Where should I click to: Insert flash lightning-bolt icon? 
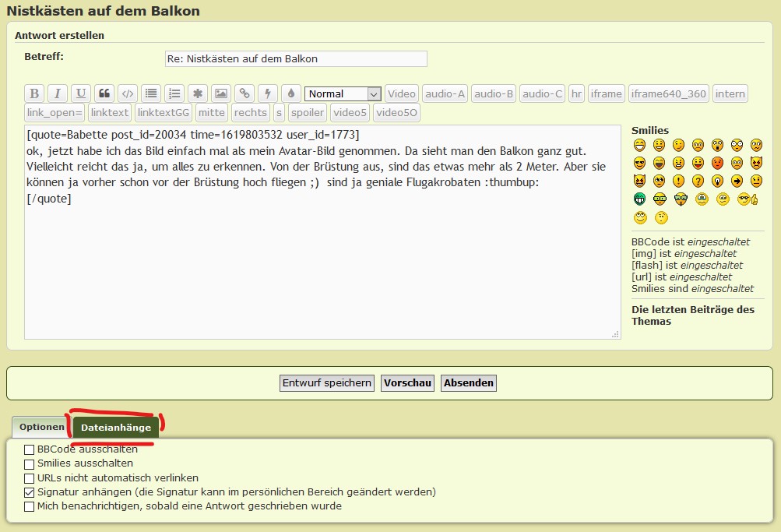(268, 93)
